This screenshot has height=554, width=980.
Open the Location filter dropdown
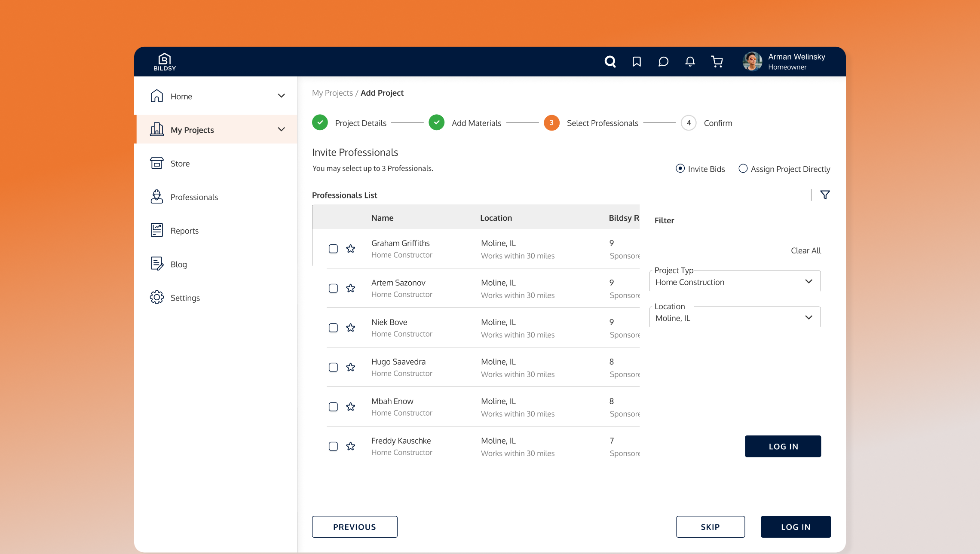(735, 318)
